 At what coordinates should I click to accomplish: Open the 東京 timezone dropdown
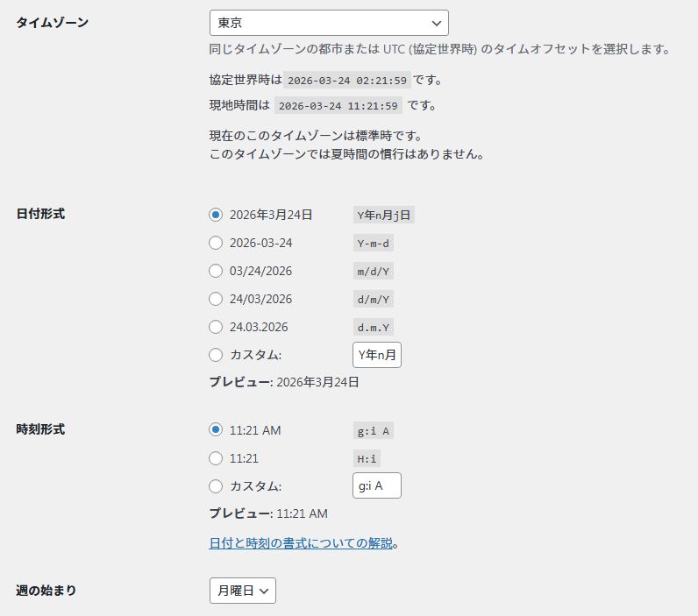pyautogui.click(x=329, y=23)
